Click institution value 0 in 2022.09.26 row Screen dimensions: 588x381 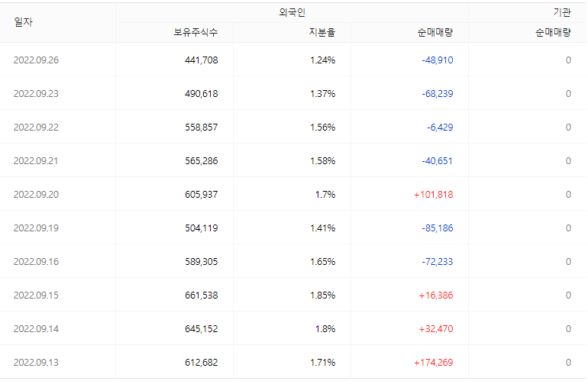point(568,60)
